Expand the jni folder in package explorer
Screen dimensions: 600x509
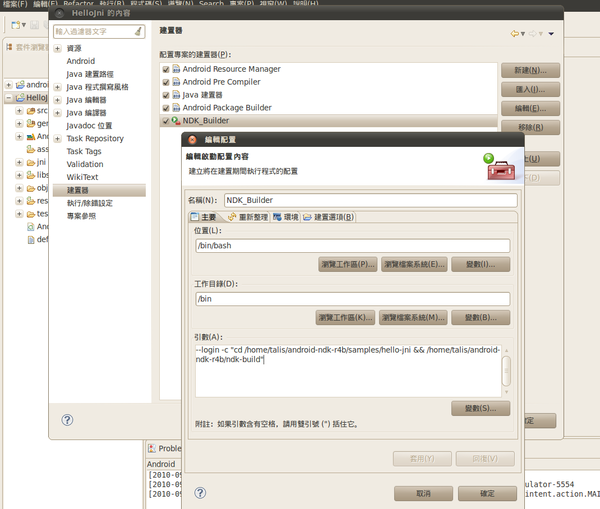click(19, 162)
